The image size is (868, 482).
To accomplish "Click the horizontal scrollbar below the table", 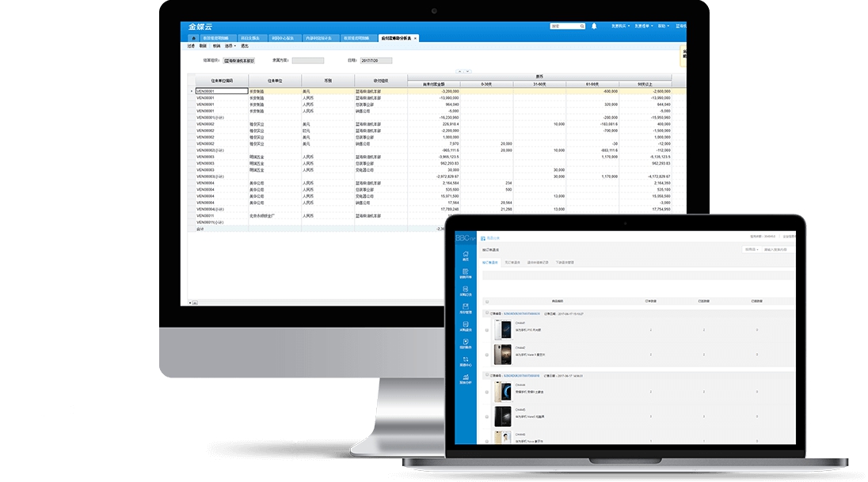I will click(x=317, y=303).
